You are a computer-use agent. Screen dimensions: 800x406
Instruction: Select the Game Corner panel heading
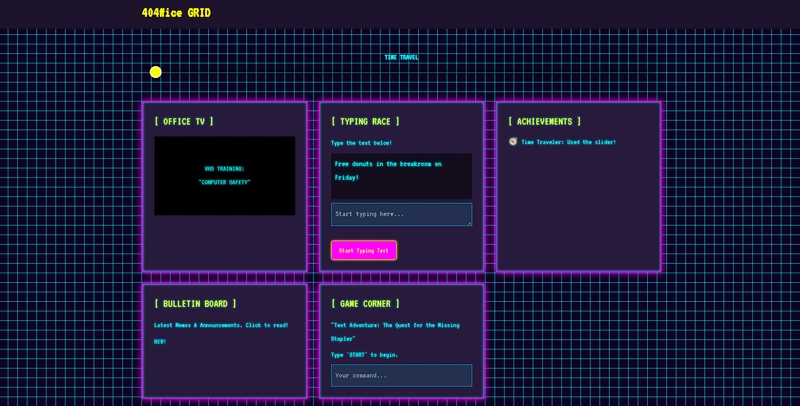[x=365, y=303]
